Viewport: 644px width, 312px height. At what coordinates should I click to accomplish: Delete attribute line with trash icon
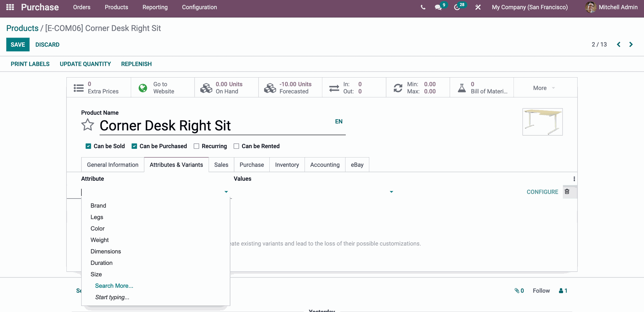pos(567,191)
